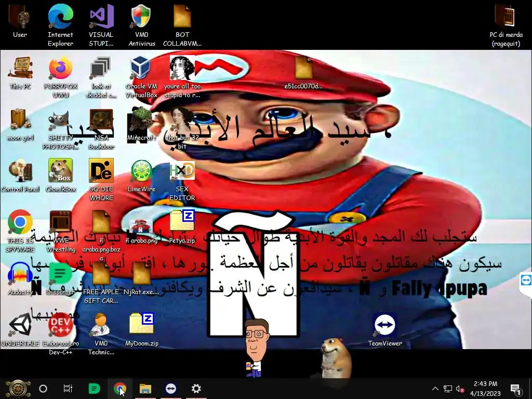Open the notification center icon
The image size is (532, 399).
[x=516, y=390]
